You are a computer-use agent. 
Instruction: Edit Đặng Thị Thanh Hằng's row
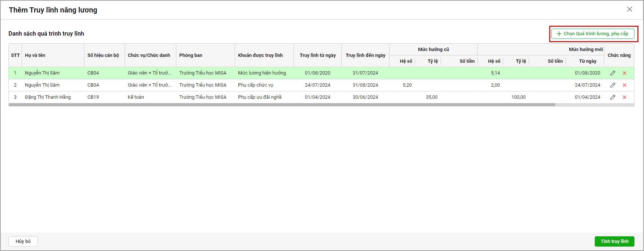point(612,97)
